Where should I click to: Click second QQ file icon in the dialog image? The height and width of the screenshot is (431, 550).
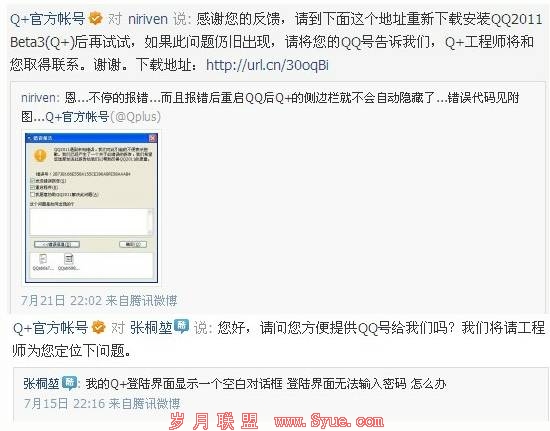tap(69, 259)
